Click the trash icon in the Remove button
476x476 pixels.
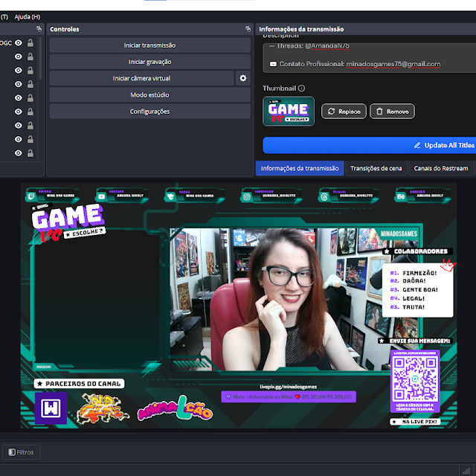(379, 112)
